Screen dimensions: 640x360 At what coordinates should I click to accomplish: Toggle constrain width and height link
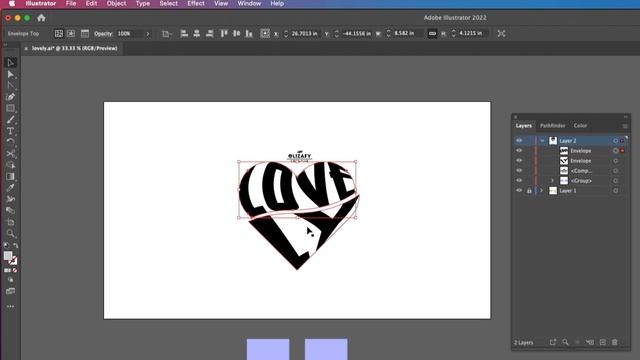click(432, 33)
